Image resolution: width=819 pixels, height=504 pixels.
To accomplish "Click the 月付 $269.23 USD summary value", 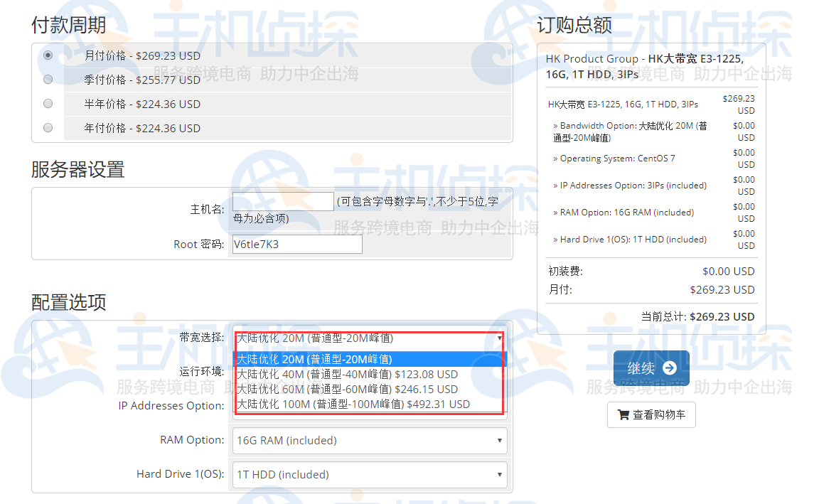I will pos(722,290).
